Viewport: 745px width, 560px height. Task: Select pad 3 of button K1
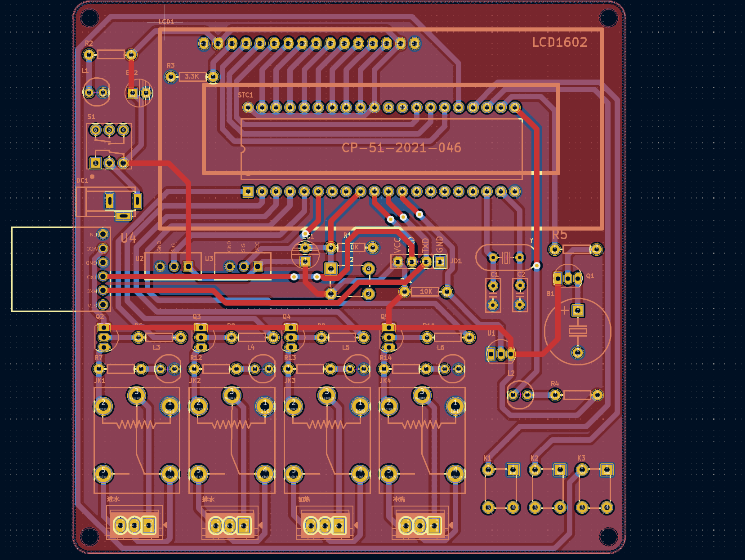pos(488,508)
